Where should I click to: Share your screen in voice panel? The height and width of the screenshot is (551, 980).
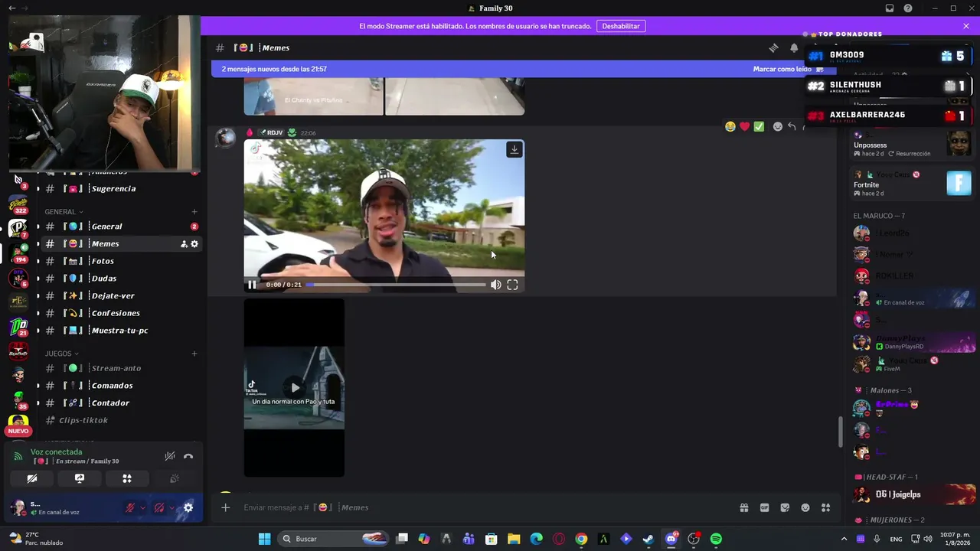[80, 479]
